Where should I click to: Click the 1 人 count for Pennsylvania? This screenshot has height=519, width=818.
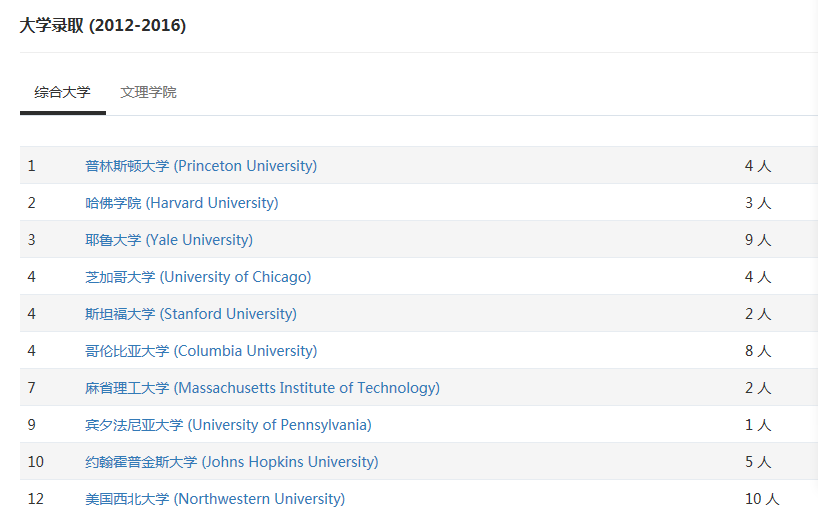tap(758, 425)
